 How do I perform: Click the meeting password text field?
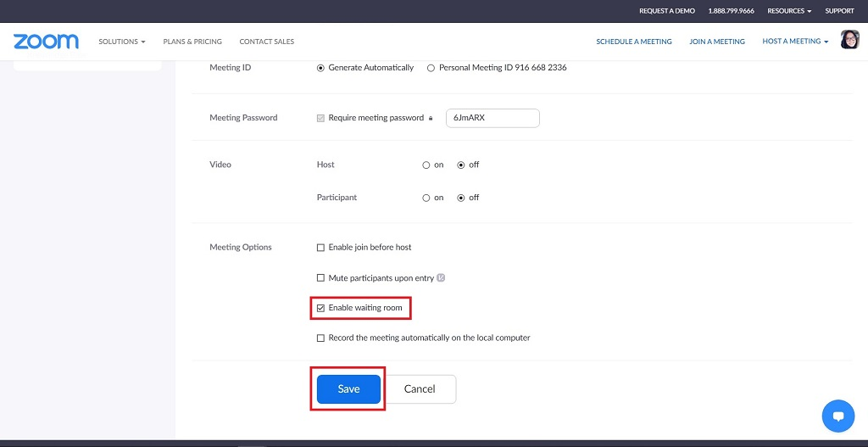(x=492, y=118)
